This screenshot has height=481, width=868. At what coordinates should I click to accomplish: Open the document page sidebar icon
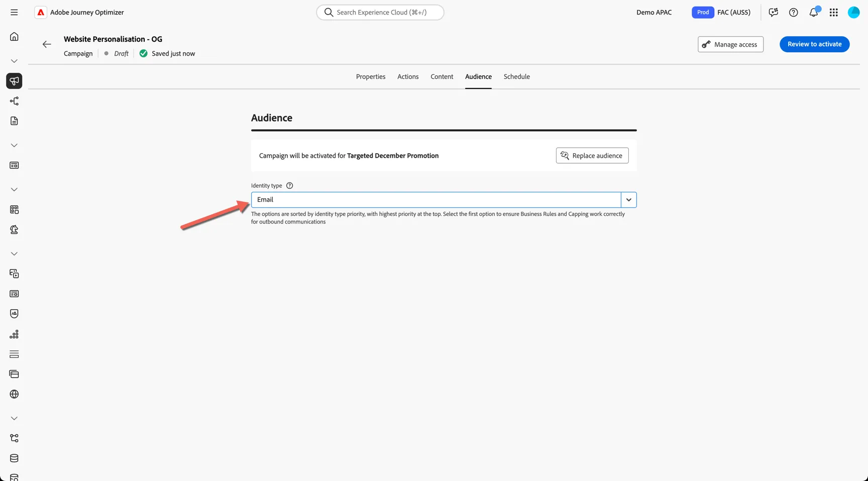pos(14,121)
